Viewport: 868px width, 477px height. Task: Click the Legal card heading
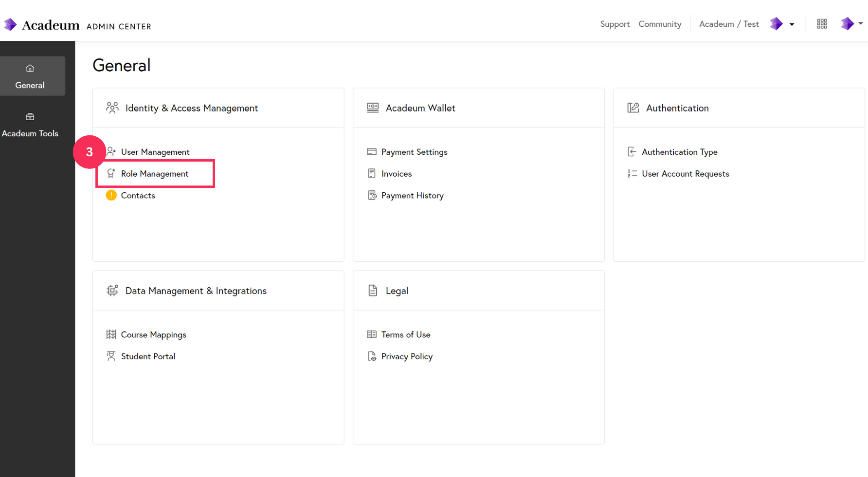(397, 291)
